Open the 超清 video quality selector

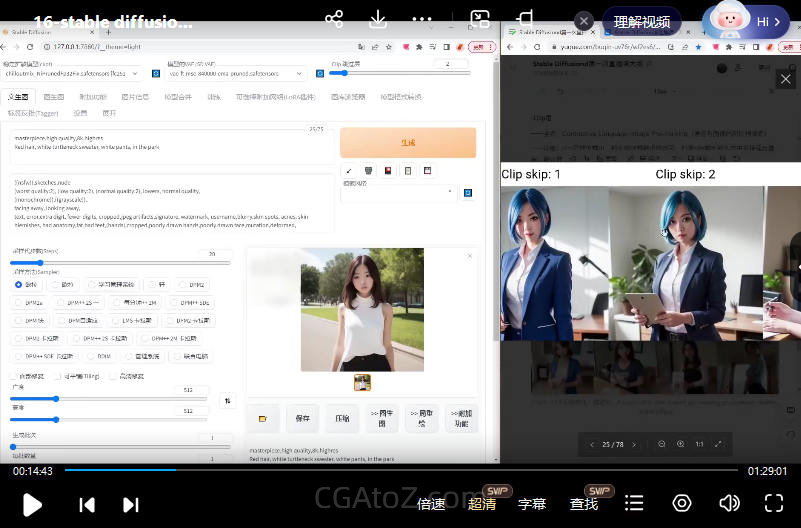pos(482,504)
